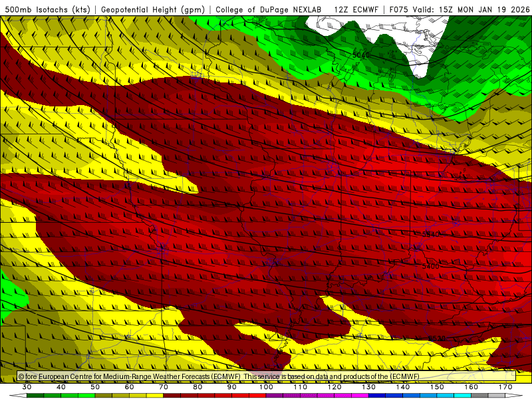Click the 5040 height contour label
The image size is (532, 399).
pos(361,55)
